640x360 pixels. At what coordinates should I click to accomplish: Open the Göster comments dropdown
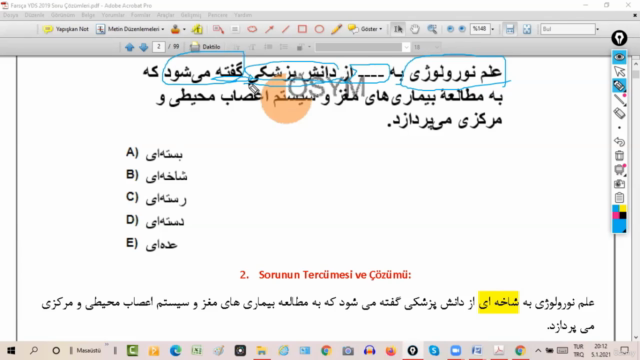click(x=365, y=29)
